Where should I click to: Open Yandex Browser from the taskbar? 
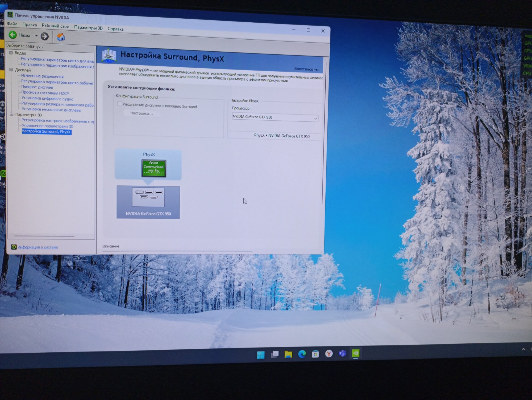pos(329,353)
